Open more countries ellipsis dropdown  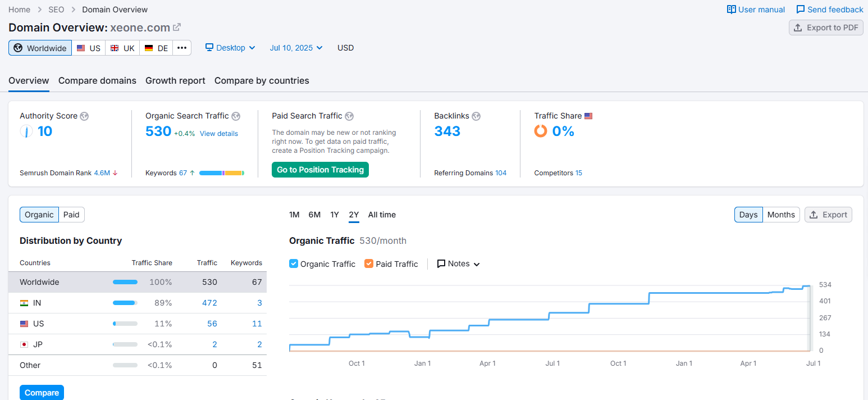tap(182, 48)
